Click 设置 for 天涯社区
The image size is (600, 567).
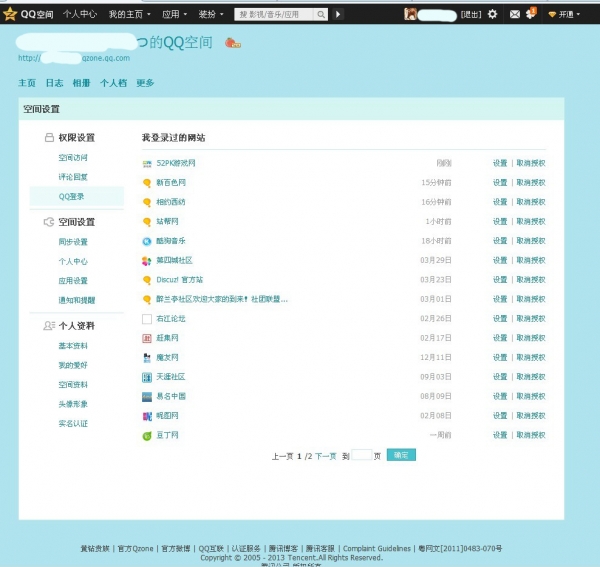tap(500, 377)
